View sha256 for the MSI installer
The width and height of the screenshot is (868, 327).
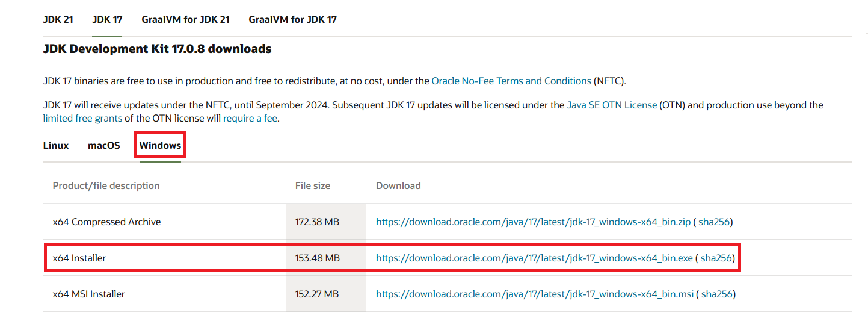pyautogui.click(x=717, y=294)
